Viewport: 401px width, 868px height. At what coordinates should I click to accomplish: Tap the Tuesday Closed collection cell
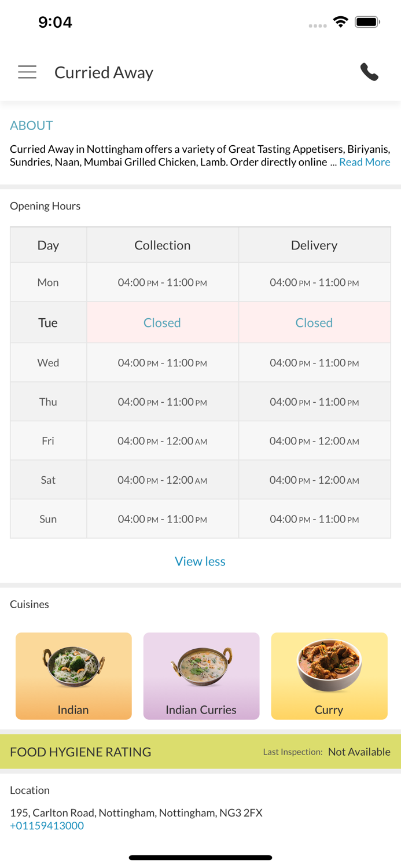coord(162,322)
